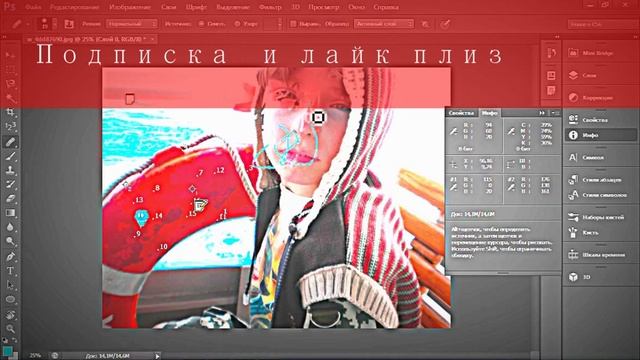The height and width of the screenshot is (360, 640).
Task: Select the Rotate View tool
Action: [10, 315]
